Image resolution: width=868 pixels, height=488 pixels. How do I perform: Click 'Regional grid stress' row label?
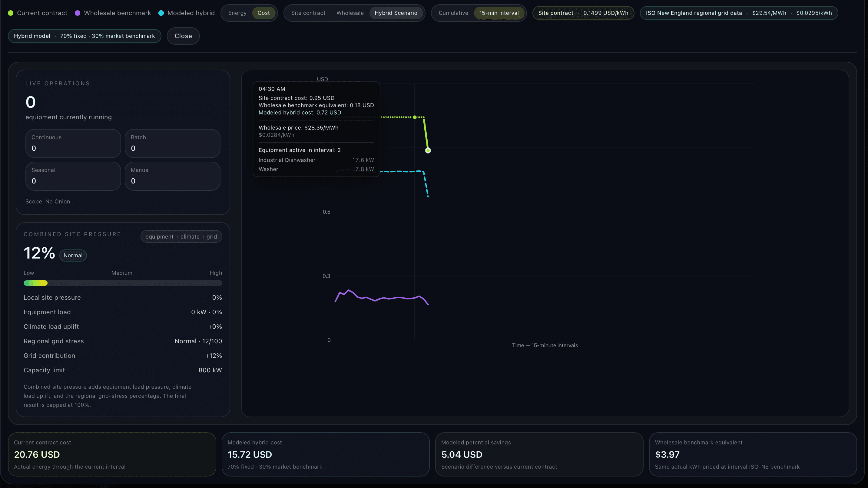point(54,341)
